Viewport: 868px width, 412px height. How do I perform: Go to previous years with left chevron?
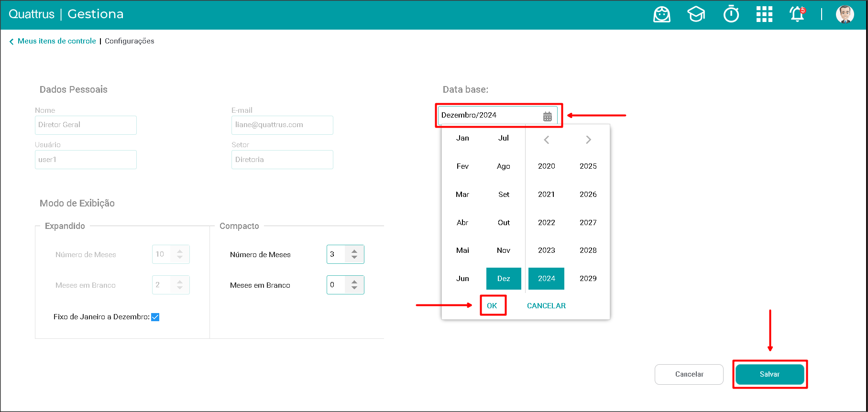point(546,140)
